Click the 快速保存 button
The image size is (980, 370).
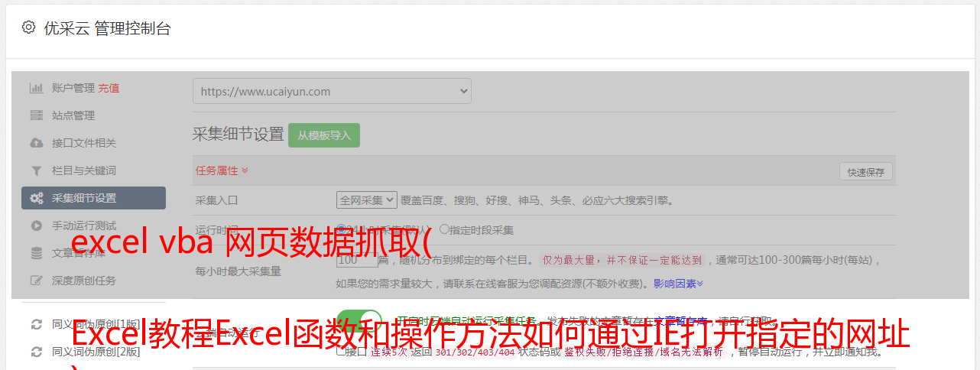[866, 172]
